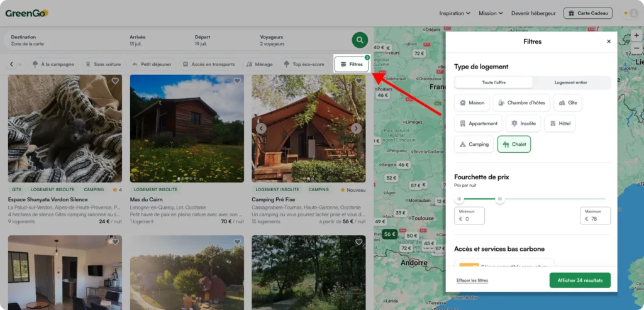Show previous photo of Camping Pré Fixe
Viewport: 644px width, 310px height.
(261, 128)
